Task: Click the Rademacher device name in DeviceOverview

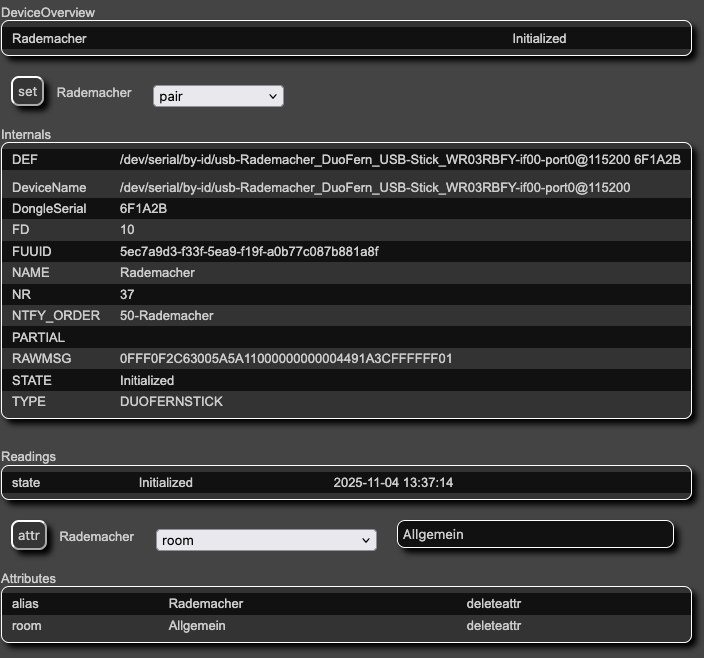Action: [x=49, y=39]
